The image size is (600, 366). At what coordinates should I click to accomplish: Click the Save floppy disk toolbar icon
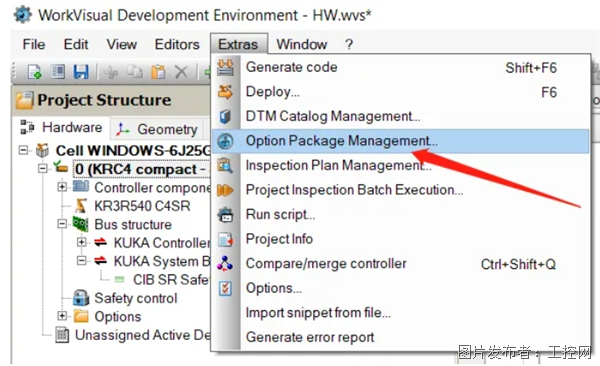click(x=81, y=72)
